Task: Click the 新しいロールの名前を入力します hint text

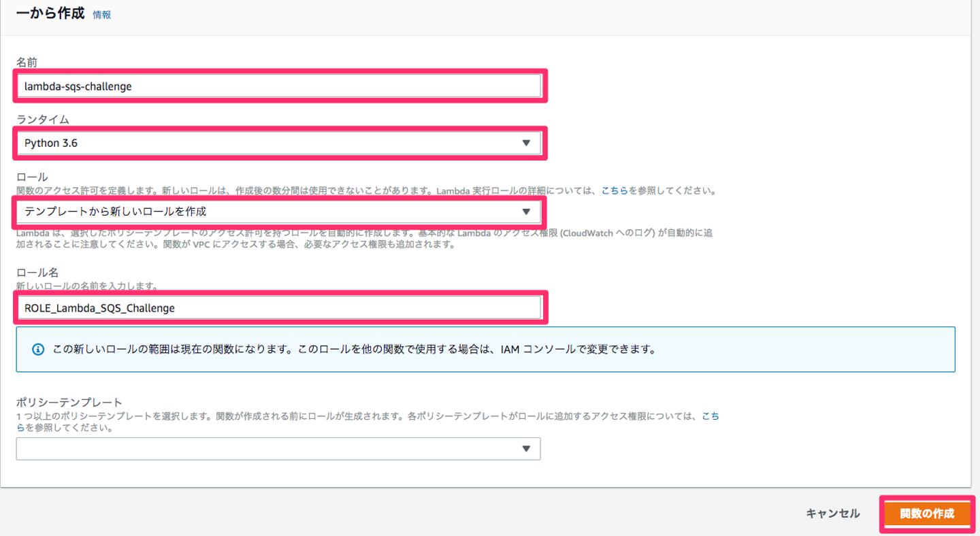Action: coord(87,286)
